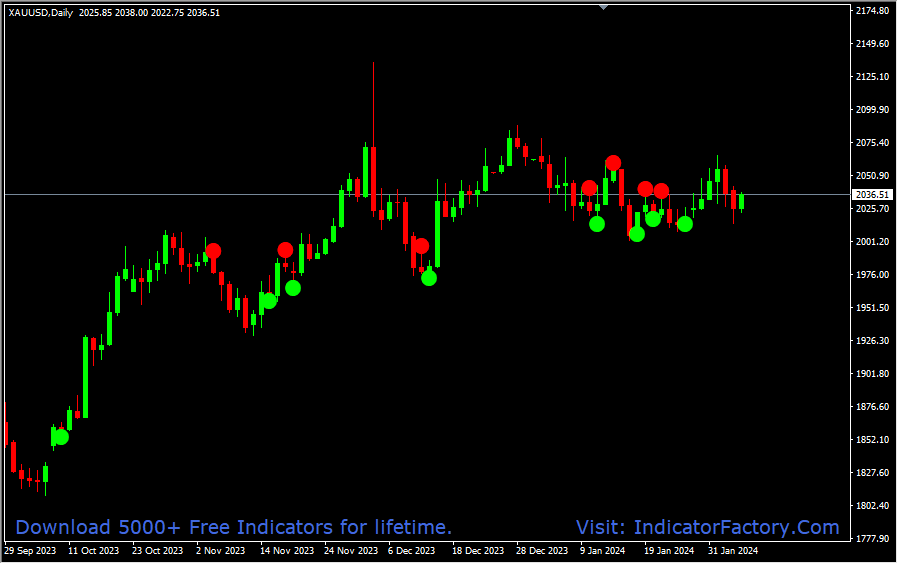Select the latest red signal dot in January

661,191
